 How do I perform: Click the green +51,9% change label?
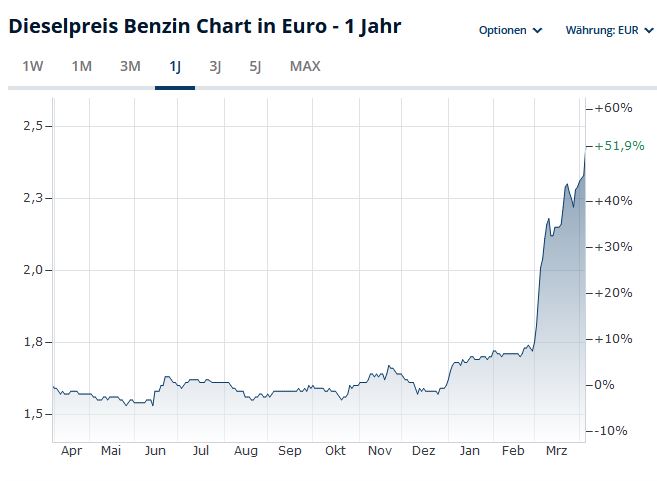618,146
